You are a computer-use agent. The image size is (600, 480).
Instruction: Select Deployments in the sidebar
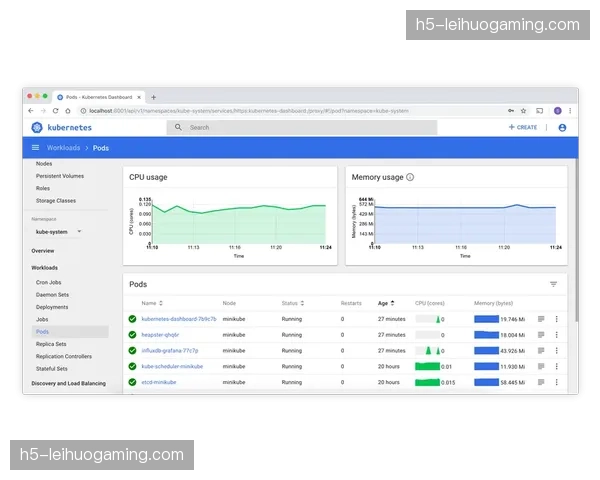pos(52,307)
